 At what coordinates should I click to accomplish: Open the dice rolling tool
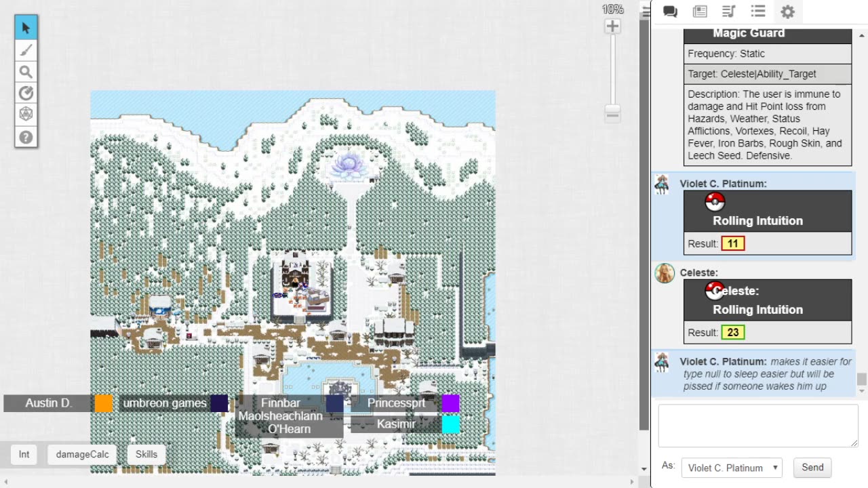coord(26,115)
